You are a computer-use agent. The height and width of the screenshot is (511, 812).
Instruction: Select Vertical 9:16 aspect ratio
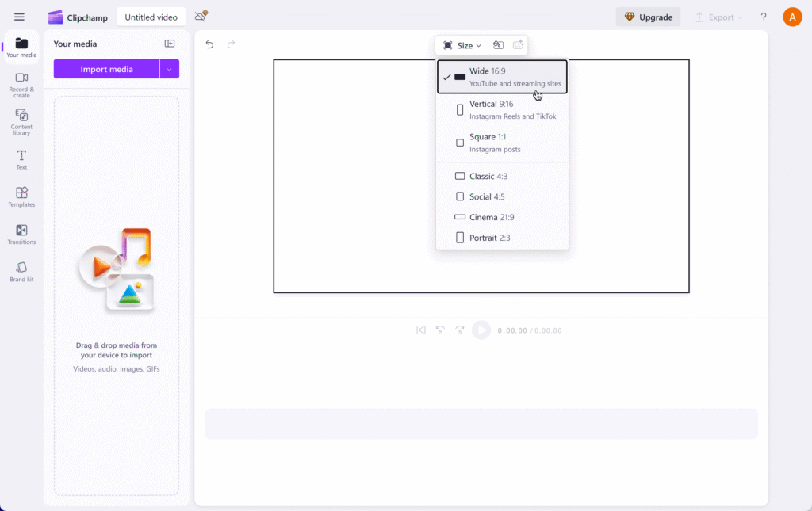(502, 110)
